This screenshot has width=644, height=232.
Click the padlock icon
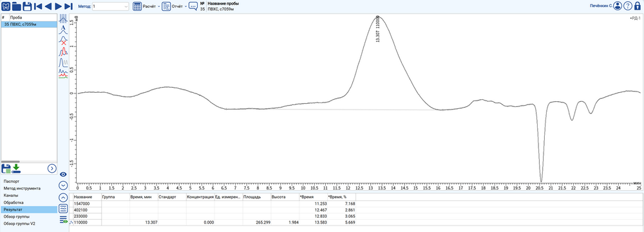click(638, 6)
